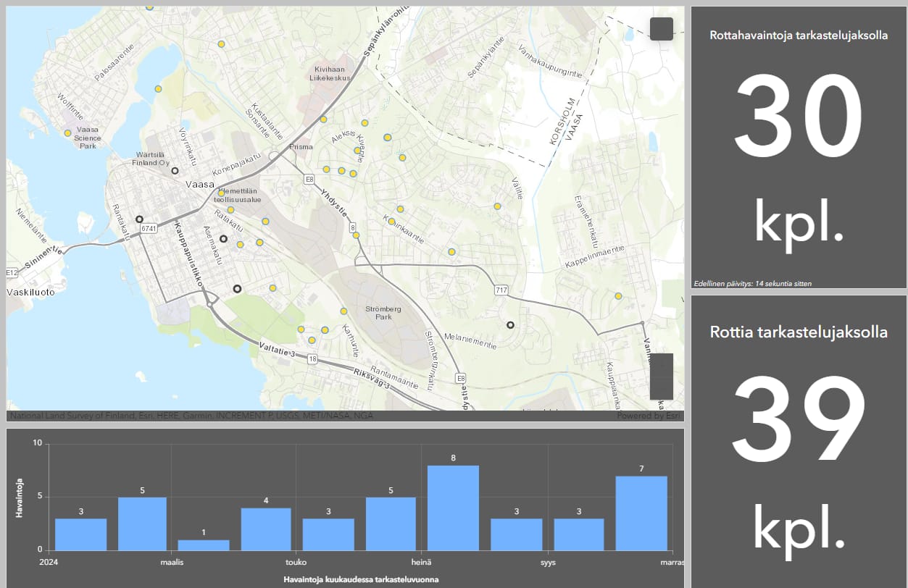Click the lower half of the map's bottom-right zoom control
Image resolution: width=908 pixels, height=588 pixels.
coord(661,388)
